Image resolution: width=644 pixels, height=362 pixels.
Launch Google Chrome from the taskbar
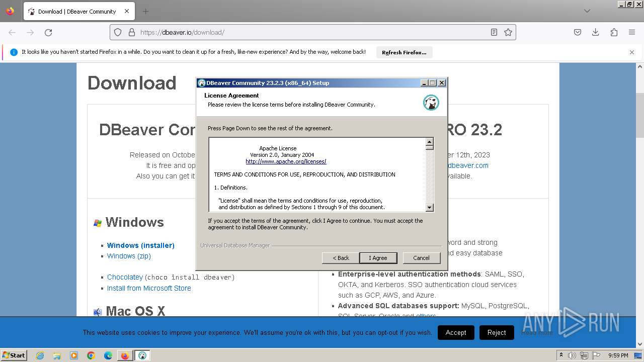91,355
